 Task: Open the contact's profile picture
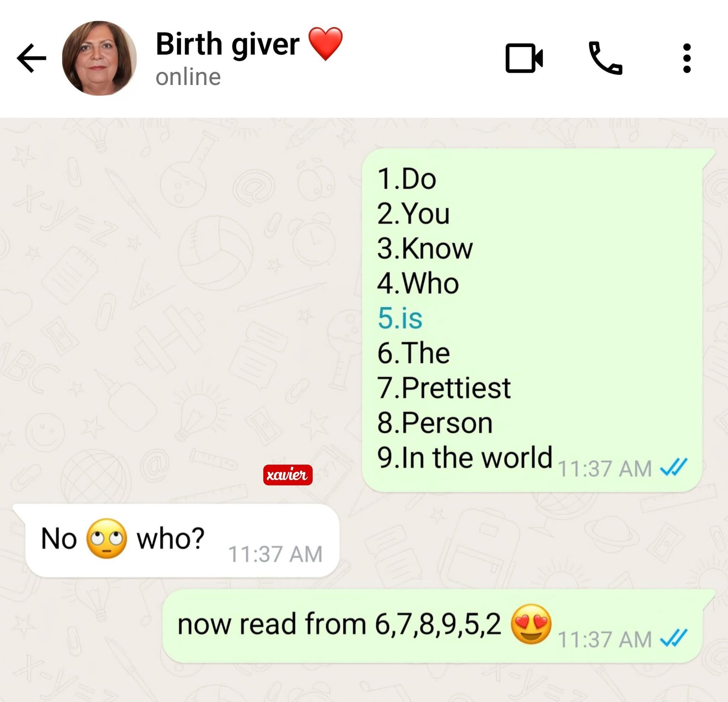tap(99, 58)
